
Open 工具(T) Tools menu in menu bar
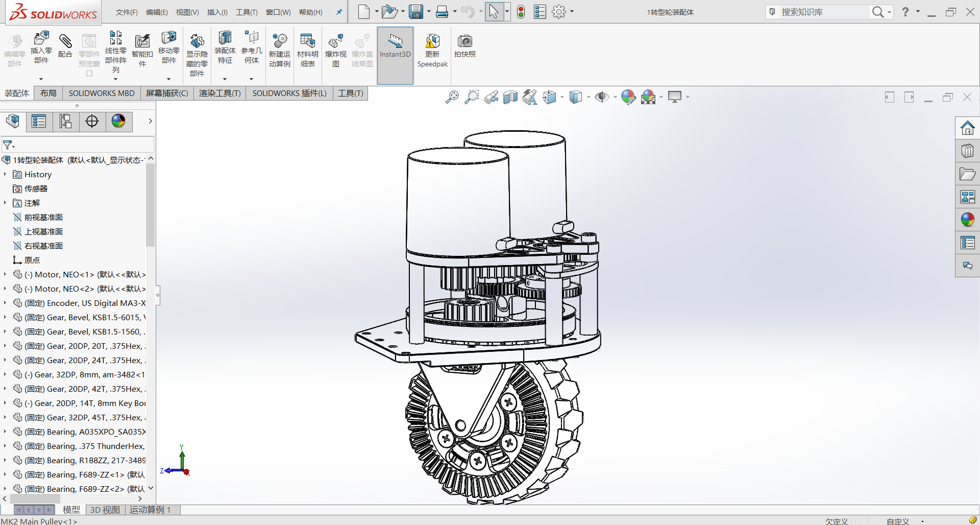point(247,12)
